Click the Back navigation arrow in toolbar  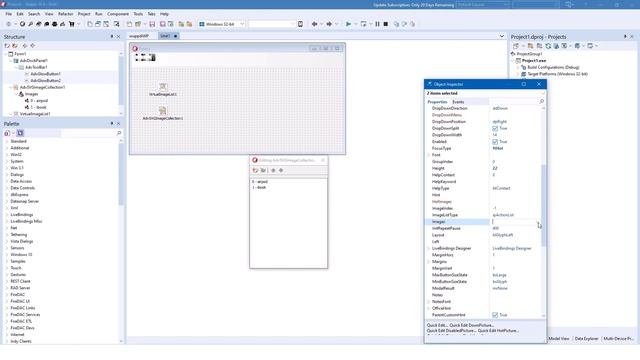(315, 24)
